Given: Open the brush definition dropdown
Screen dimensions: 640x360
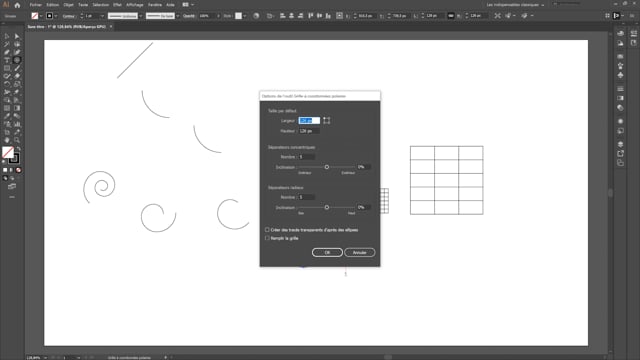Looking at the screenshot, I should click(178, 16).
